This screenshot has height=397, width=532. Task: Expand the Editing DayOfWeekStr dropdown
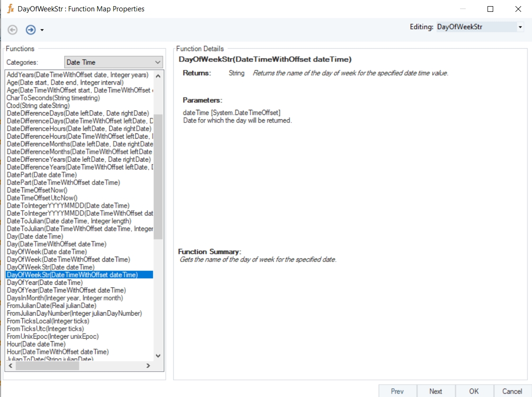(520, 27)
